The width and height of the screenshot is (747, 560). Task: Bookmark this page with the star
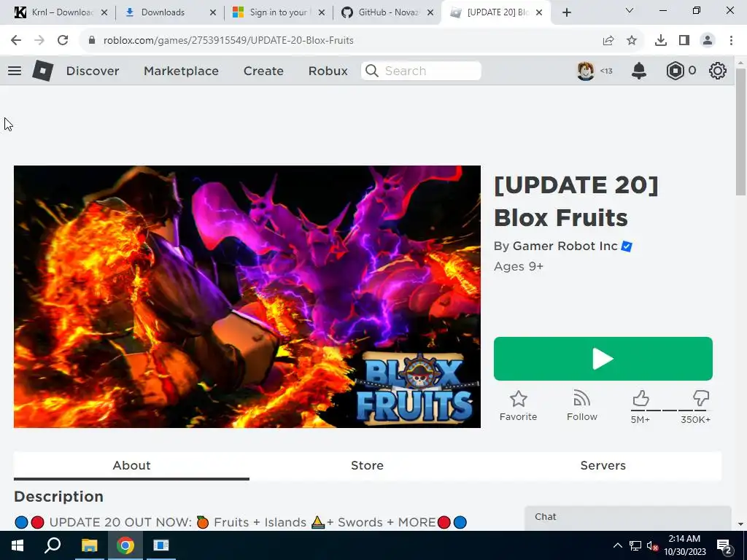tap(632, 41)
